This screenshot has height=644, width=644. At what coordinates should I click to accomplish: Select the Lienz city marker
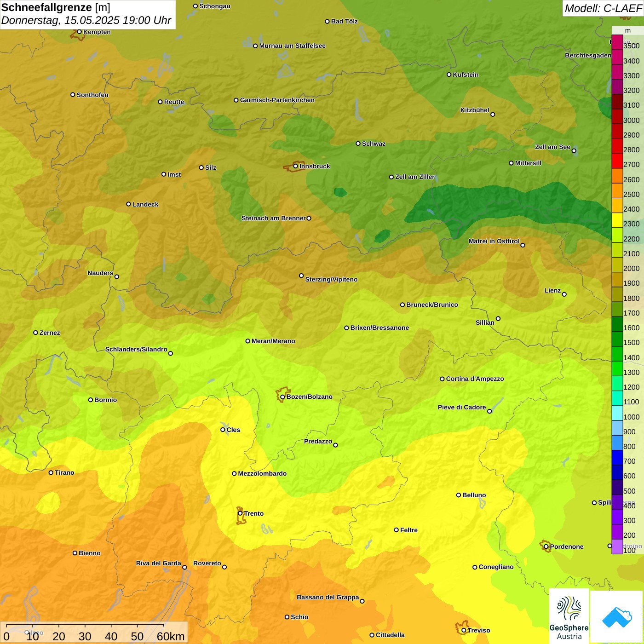[x=564, y=294]
